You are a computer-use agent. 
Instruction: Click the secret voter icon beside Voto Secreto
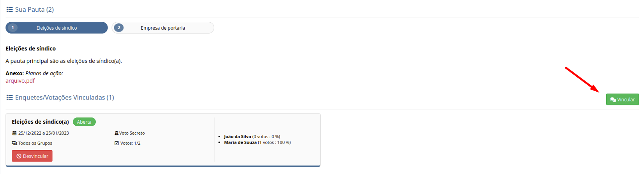[x=116, y=133]
